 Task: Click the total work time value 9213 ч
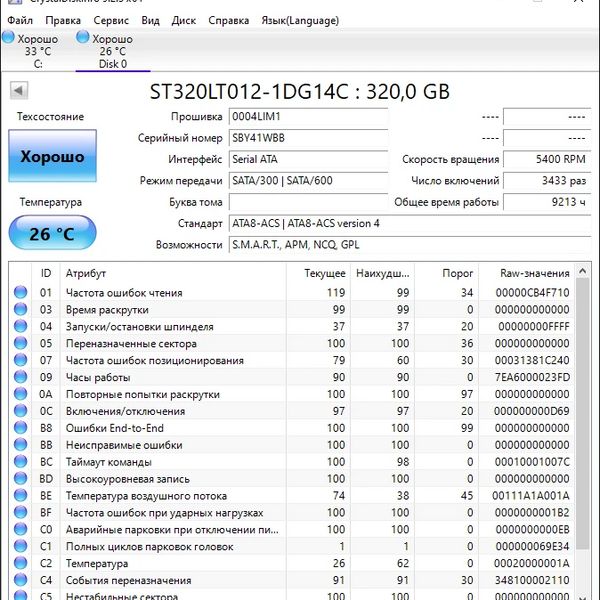tap(547, 202)
